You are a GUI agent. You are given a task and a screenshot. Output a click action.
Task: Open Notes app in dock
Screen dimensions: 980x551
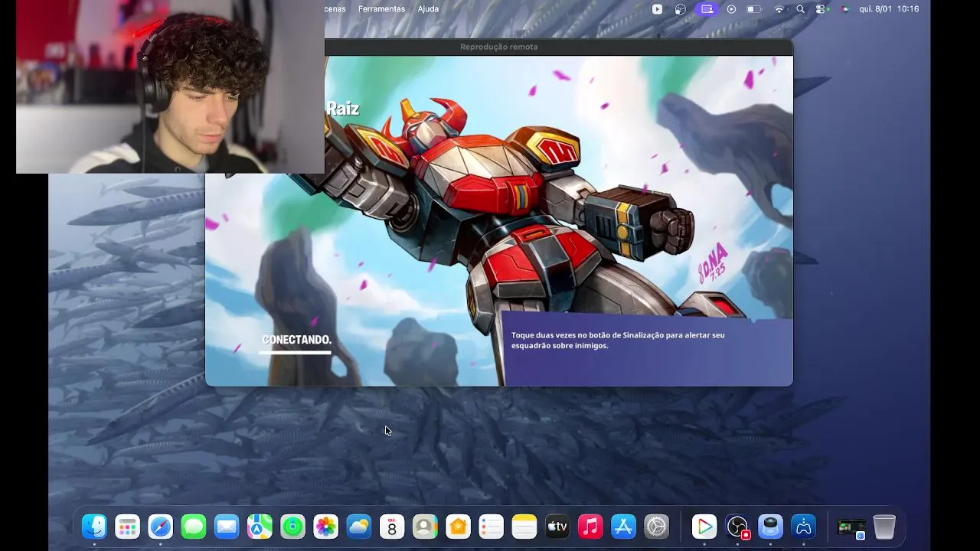(x=524, y=527)
